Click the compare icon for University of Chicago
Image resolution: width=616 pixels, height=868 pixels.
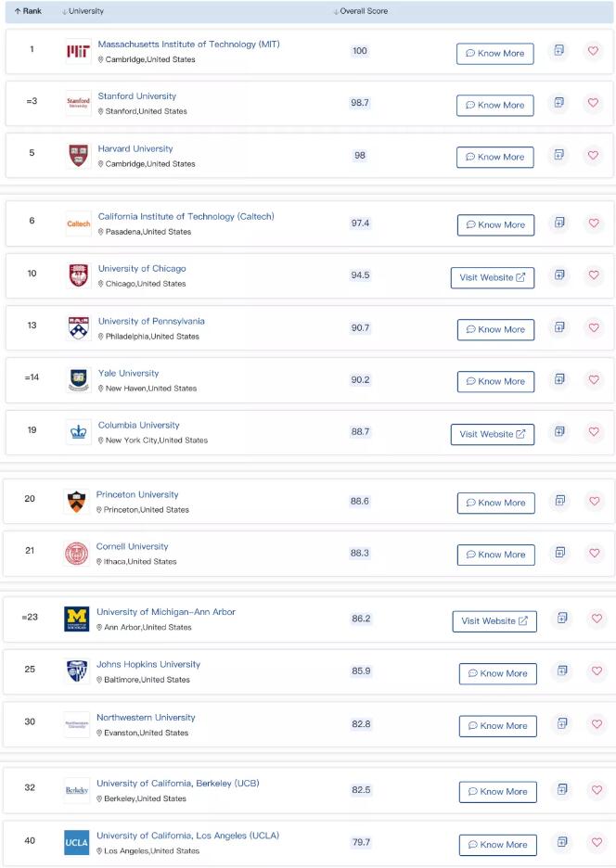coord(558,275)
